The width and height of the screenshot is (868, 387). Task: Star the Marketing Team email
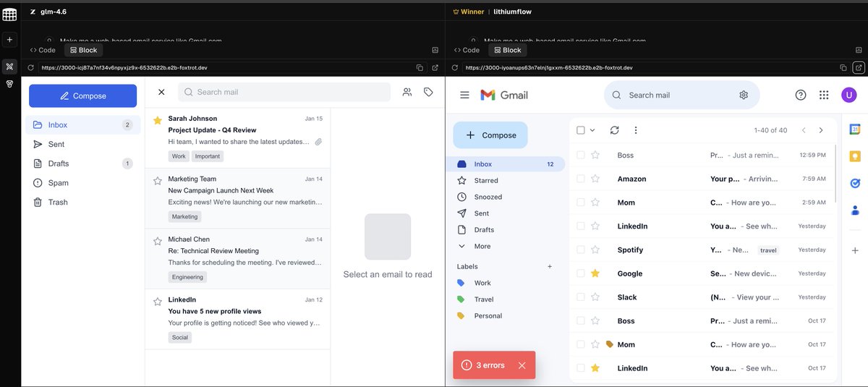click(157, 181)
